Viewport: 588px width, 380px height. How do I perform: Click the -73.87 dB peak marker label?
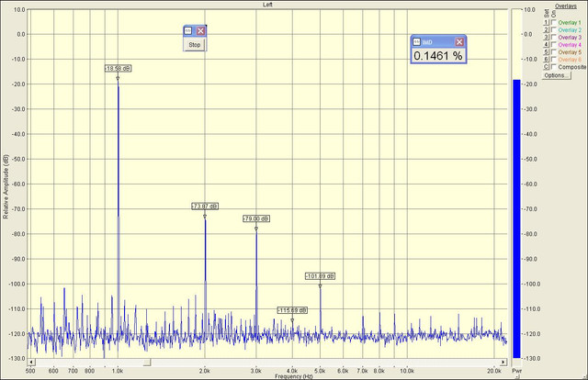205,207
